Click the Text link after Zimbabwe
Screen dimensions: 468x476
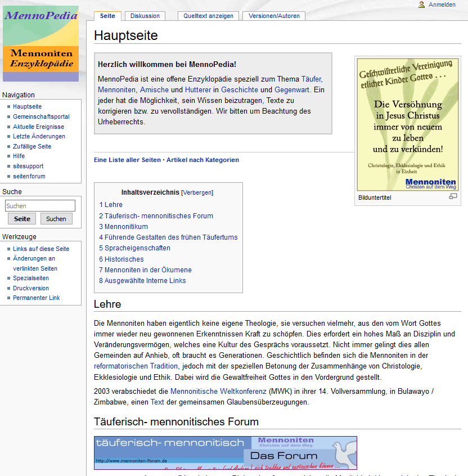(x=157, y=402)
